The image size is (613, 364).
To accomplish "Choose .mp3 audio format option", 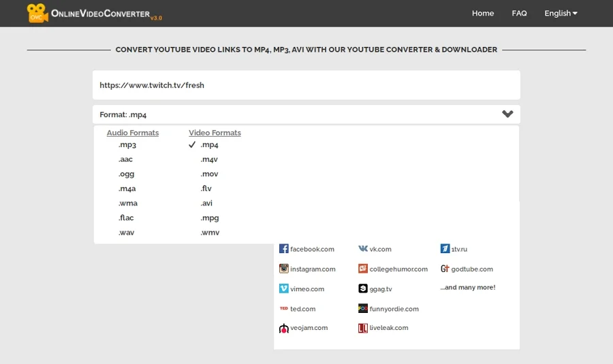I will (127, 145).
